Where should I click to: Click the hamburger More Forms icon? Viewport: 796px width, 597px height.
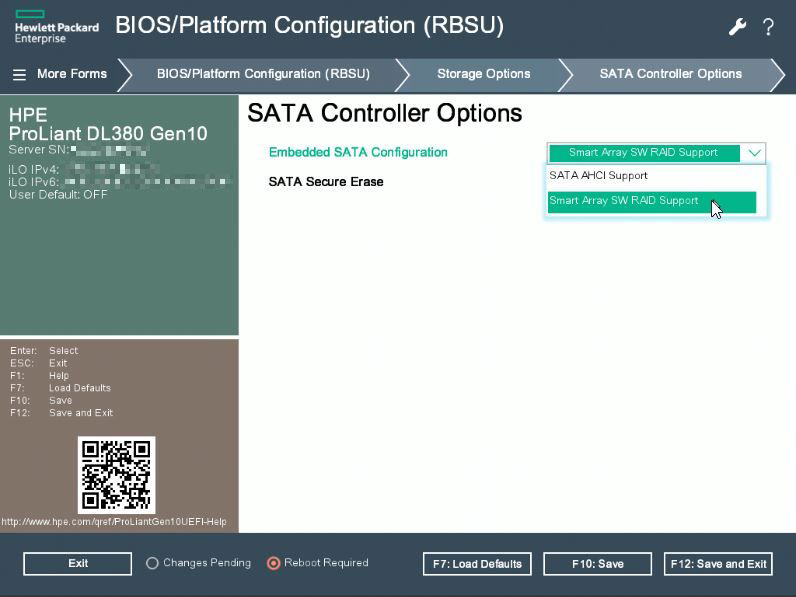point(19,74)
